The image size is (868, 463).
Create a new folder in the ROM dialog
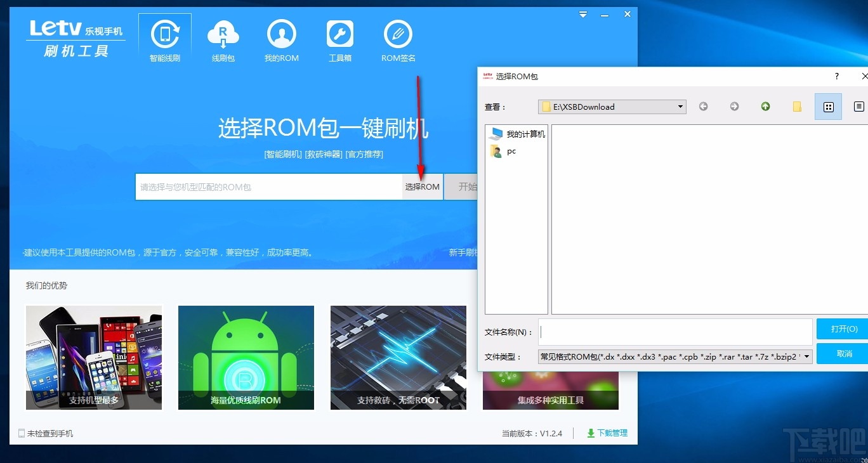click(x=796, y=107)
